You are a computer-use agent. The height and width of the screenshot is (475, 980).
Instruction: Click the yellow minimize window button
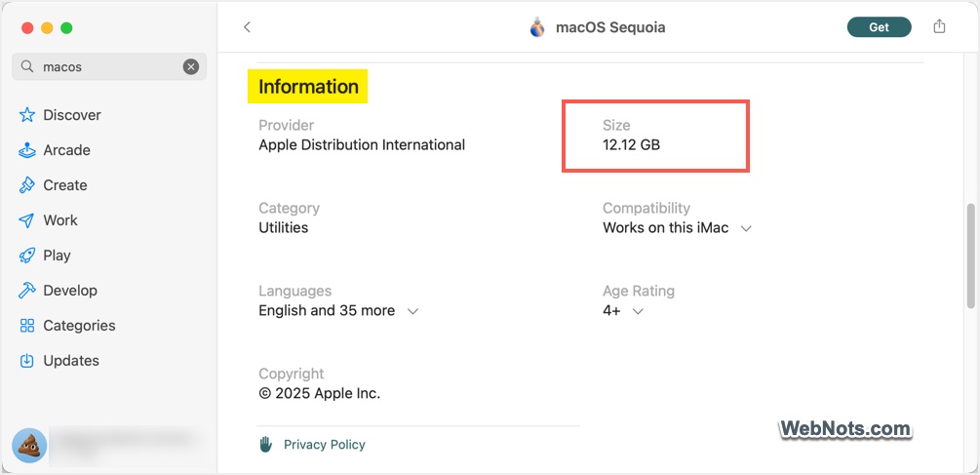47,27
